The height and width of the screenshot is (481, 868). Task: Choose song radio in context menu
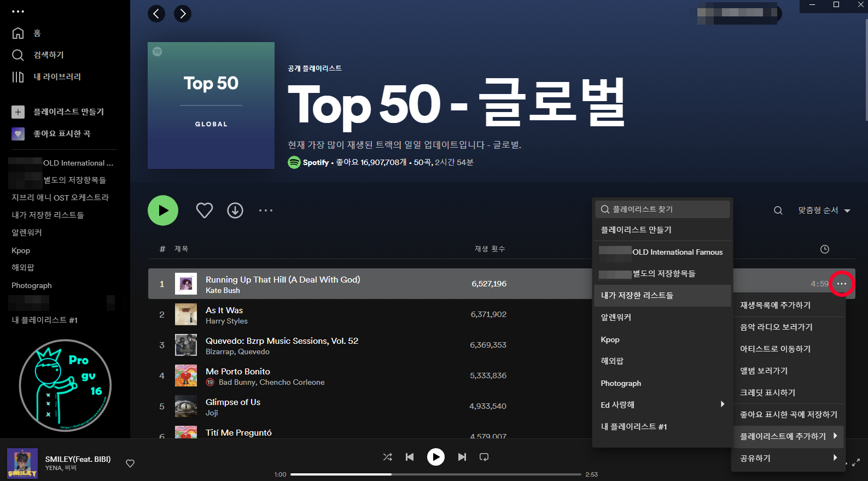click(789, 327)
